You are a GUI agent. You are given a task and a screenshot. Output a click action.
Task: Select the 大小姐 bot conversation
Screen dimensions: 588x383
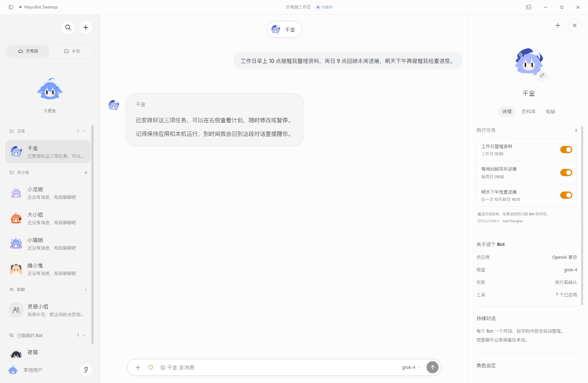(48, 219)
